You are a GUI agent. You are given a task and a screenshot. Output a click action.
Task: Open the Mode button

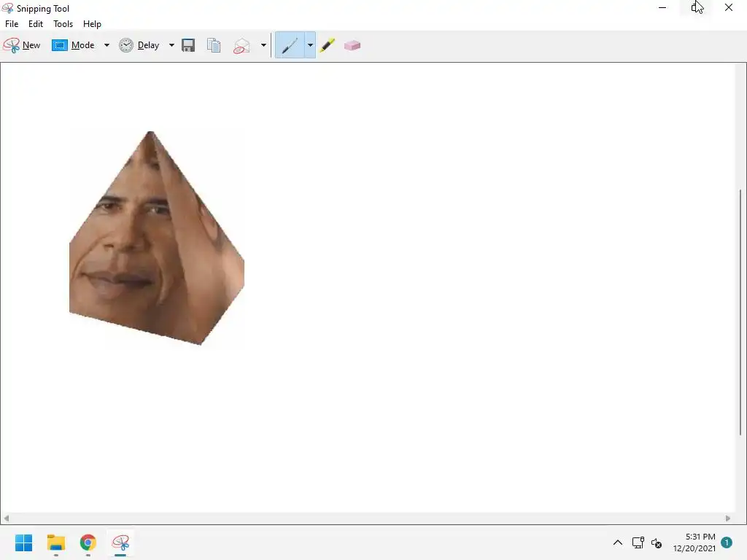tap(74, 45)
